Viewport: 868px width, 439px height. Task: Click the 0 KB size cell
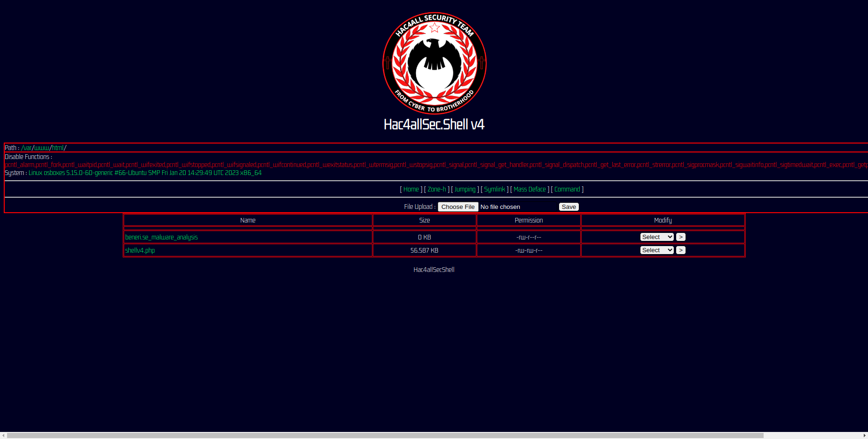pos(425,237)
